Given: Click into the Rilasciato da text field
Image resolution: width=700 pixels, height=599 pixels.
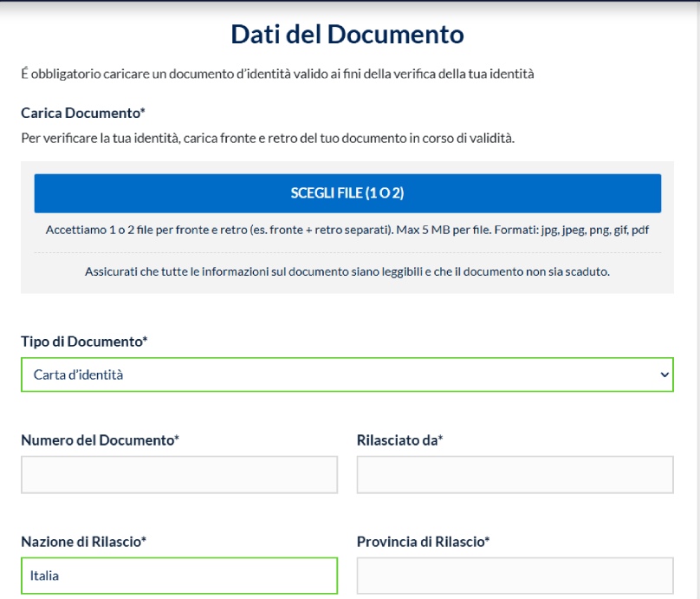Looking at the screenshot, I should 515,475.
